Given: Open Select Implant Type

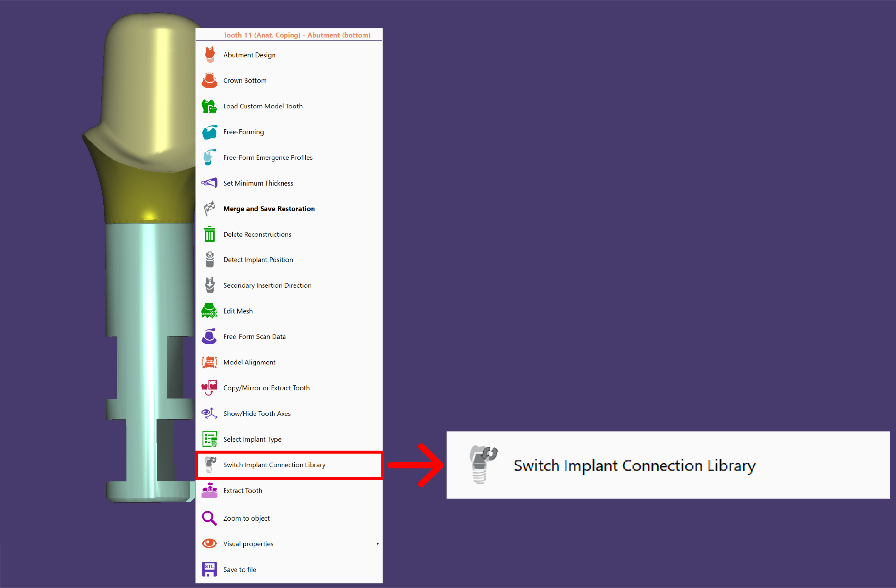Looking at the screenshot, I should click(x=289, y=439).
